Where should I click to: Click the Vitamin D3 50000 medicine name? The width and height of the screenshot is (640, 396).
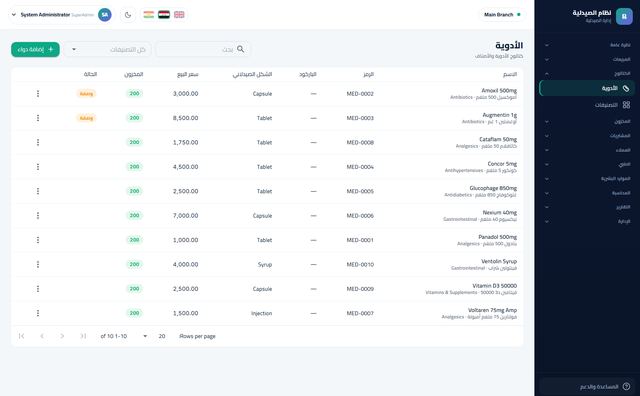pos(495,285)
